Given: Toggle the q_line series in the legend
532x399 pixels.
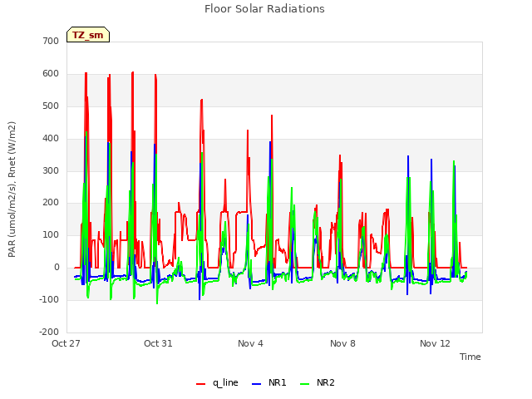Looking at the screenshot, I should (217, 382).
